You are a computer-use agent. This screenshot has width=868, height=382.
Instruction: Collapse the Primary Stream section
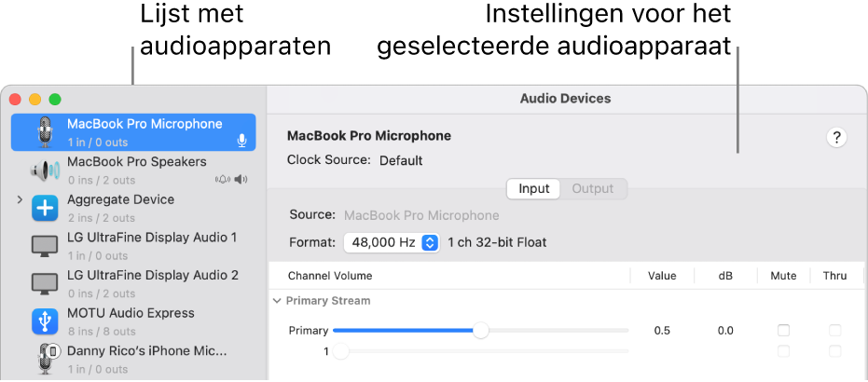pos(277,301)
